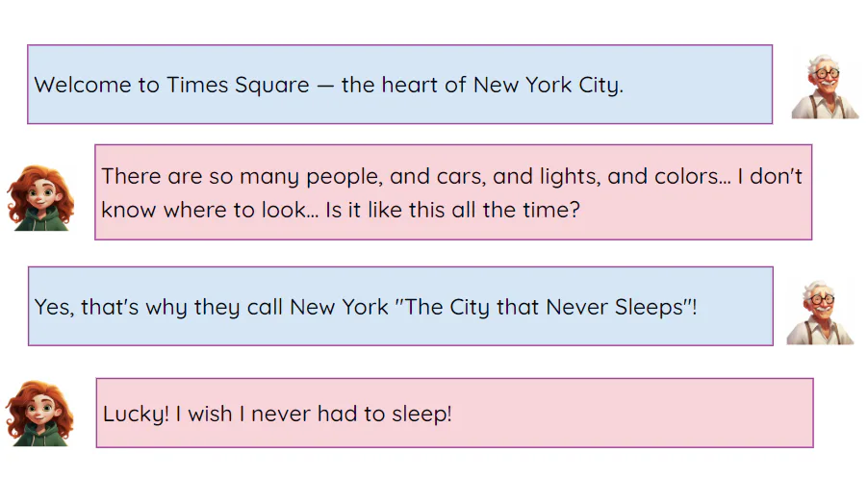Click the grandfather avatar beside the Welcome message
868x478 pixels.
pyautogui.click(x=825, y=87)
